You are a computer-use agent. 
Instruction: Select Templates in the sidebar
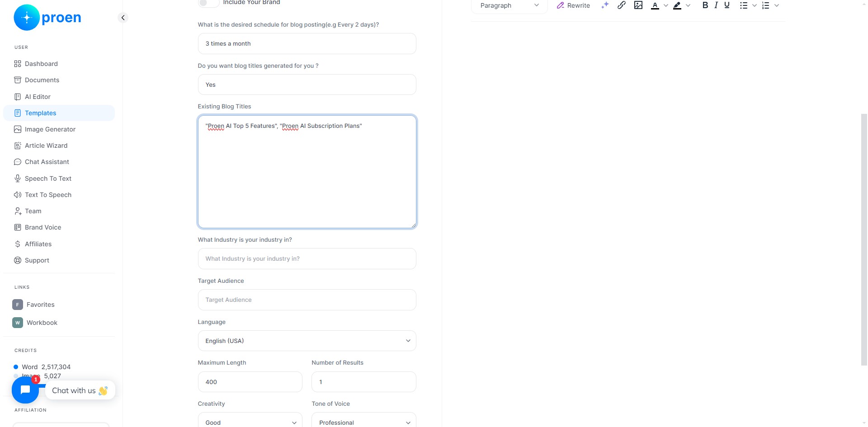click(x=59, y=113)
